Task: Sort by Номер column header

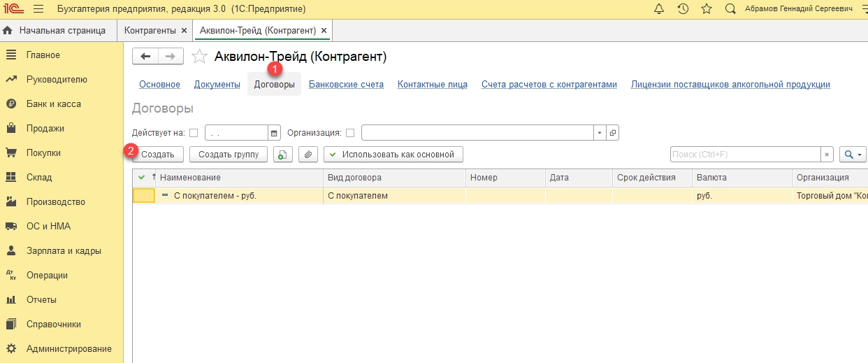Action: tap(505, 178)
